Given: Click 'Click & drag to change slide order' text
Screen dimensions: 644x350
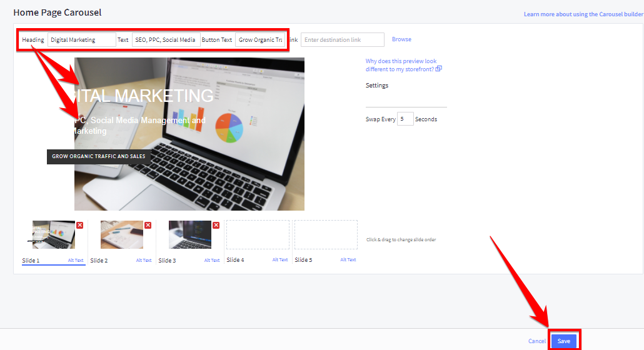Looking at the screenshot, I should click(x=401, y=239).
